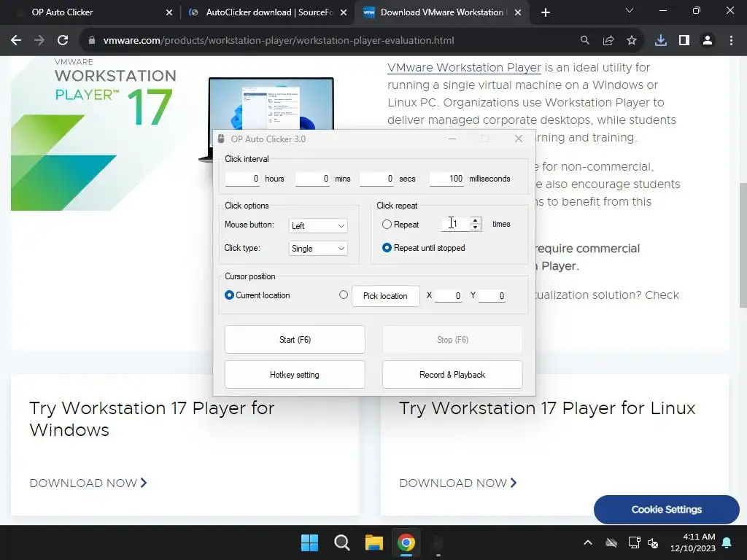747x560 pixels.
Task: Select the Pick location radio button
Action: [x=344, y=295]
